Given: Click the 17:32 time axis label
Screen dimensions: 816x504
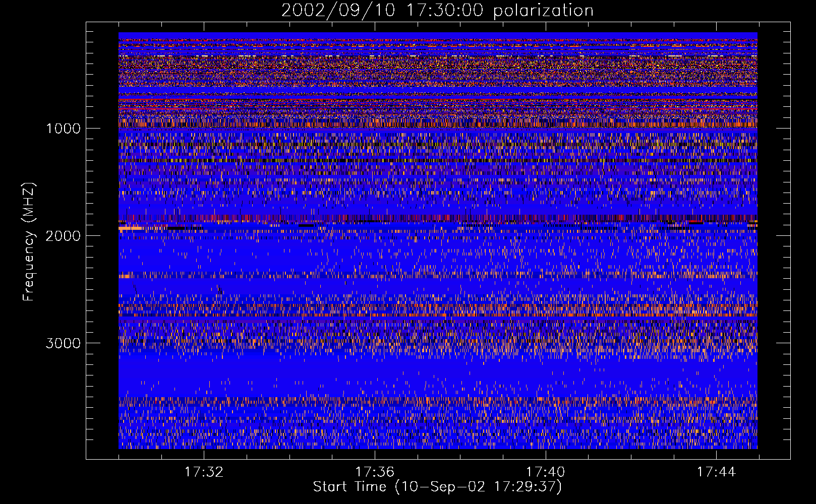Looking at the screenshot, I should 204,472.
